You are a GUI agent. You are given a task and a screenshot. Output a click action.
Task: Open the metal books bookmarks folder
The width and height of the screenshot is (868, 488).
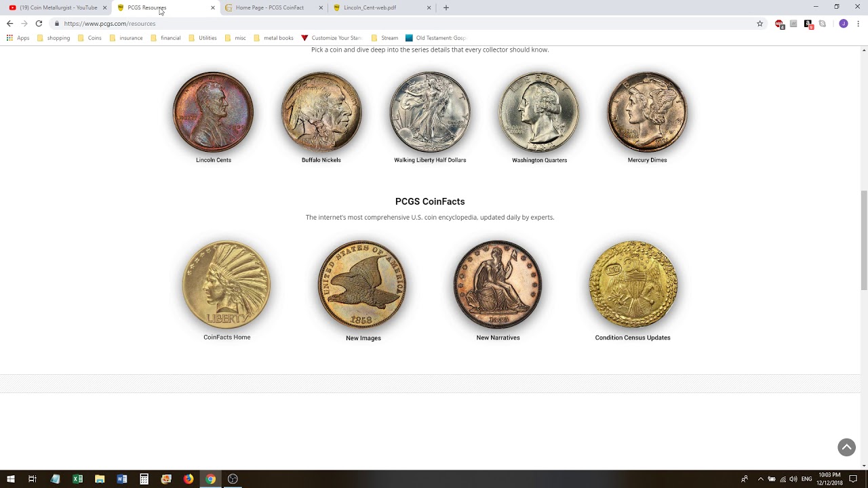coord(273,38)
